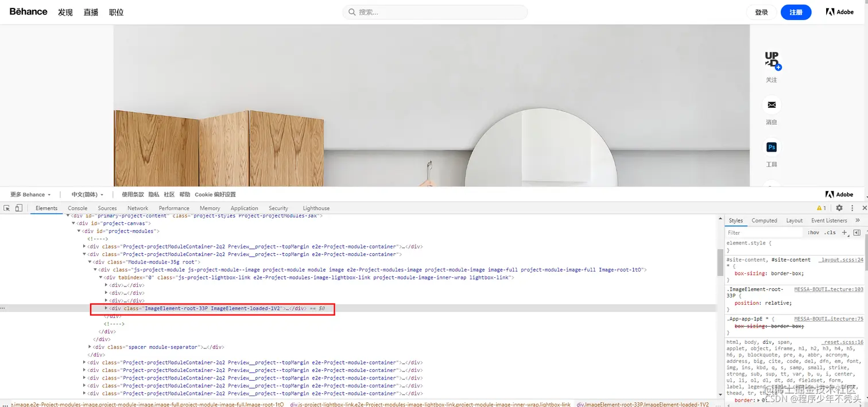The width and height of the screenshot is (868, 407).
Task: Open the 帮助 link
Action: (x=185, y=195)
